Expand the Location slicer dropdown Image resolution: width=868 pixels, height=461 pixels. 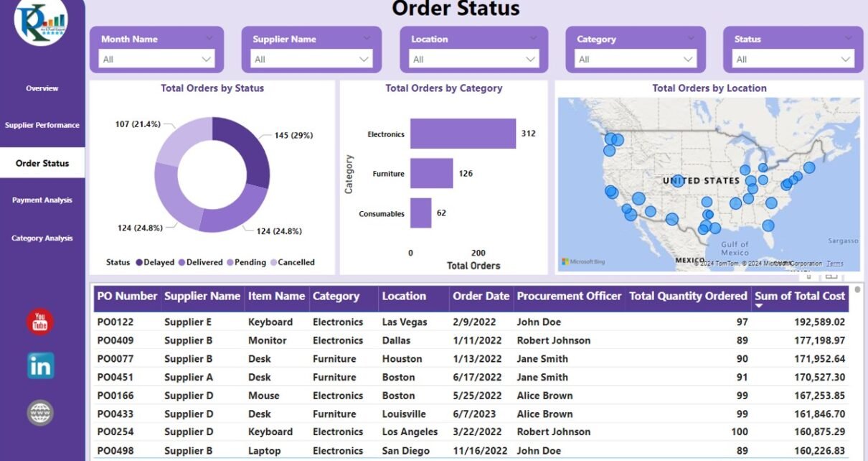pos(530,60)
